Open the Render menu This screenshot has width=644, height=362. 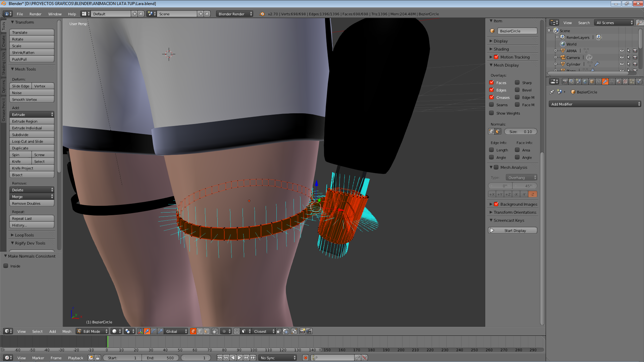(35, 14)
